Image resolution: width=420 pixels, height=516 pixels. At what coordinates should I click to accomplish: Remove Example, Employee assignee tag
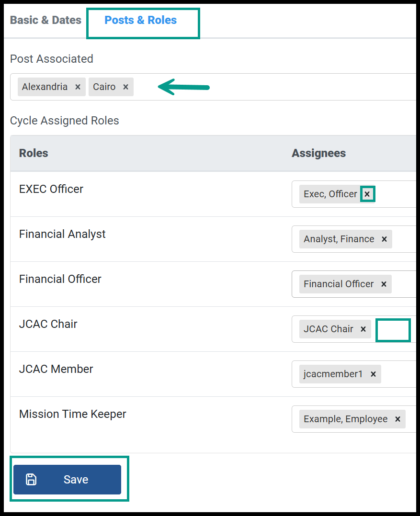point(397,419)
